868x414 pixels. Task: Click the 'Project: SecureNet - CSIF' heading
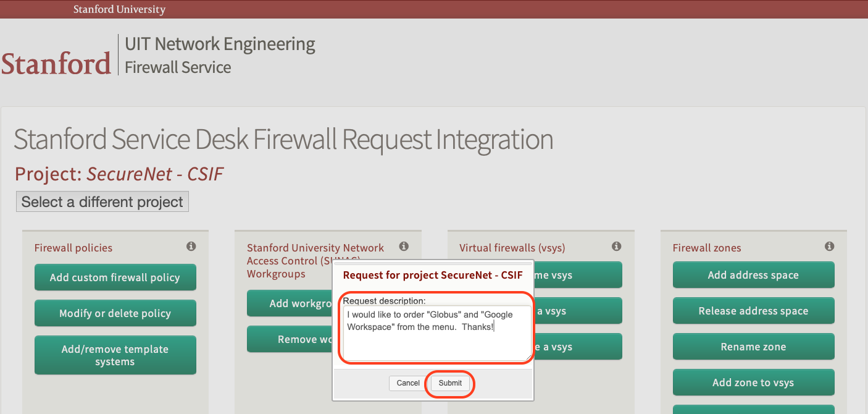click(119, 174)
